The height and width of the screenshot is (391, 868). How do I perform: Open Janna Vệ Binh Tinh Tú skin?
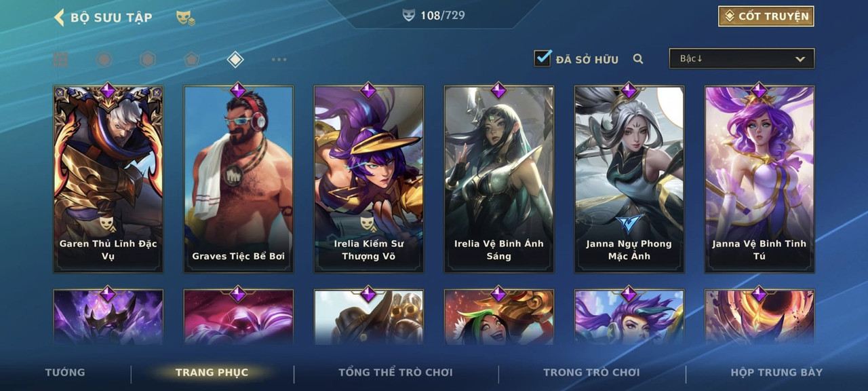click(759, 179)
